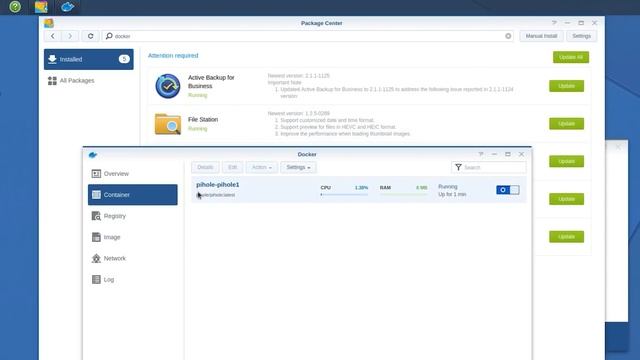Select the pihole-pihole1 container row
640x360 pixels.
[359, 190]
